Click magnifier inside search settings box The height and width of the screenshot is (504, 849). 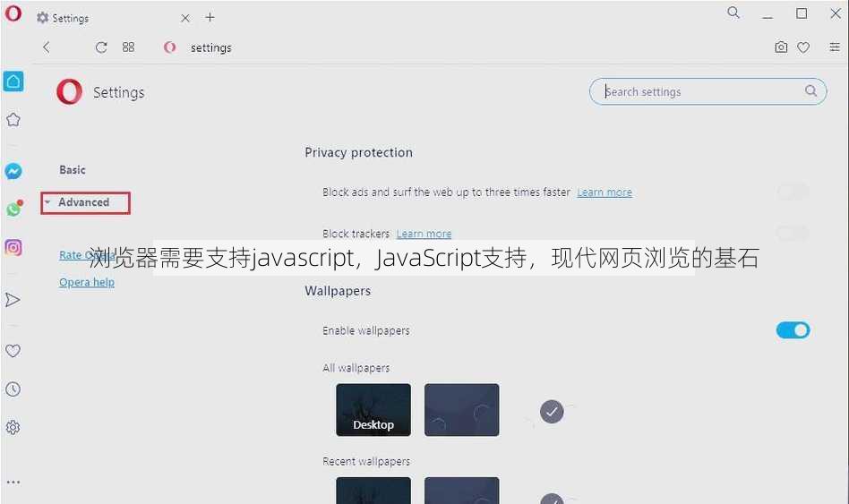coord(810,91)
